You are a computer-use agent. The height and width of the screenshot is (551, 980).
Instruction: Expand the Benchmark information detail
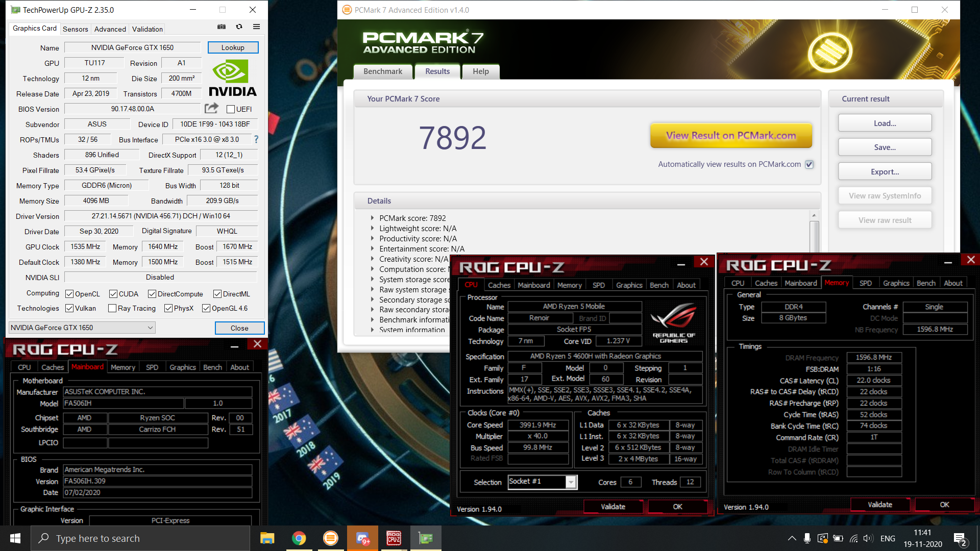coord(372,319)
